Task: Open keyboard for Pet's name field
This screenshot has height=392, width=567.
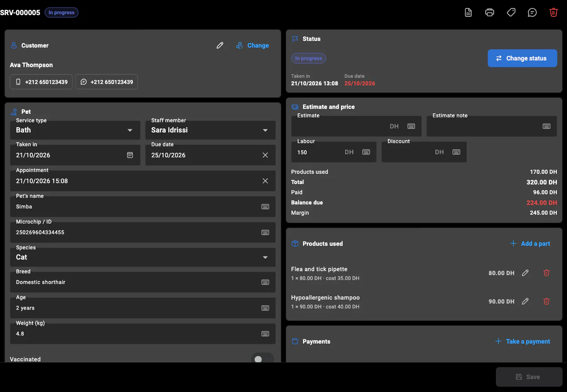Action: click(x=265, y=207)
